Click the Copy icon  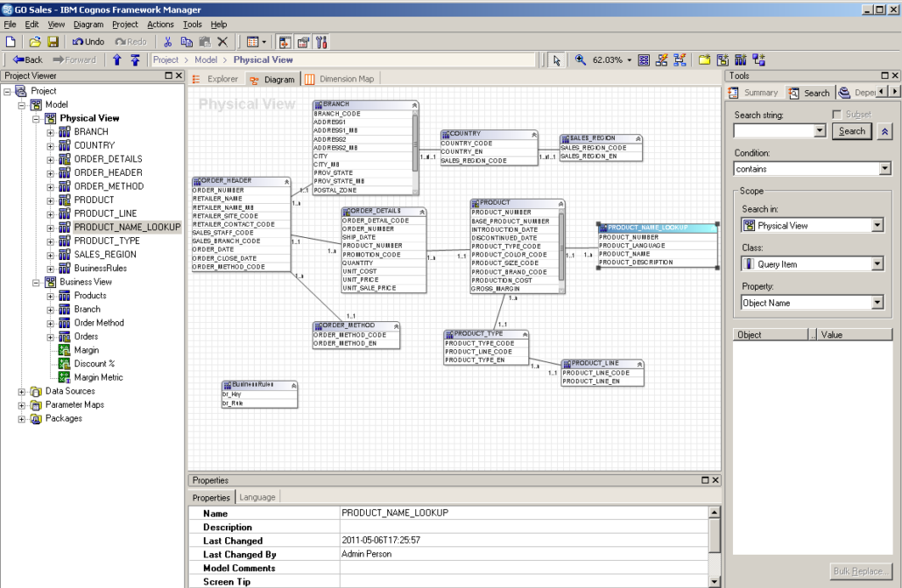coord(187,41)
